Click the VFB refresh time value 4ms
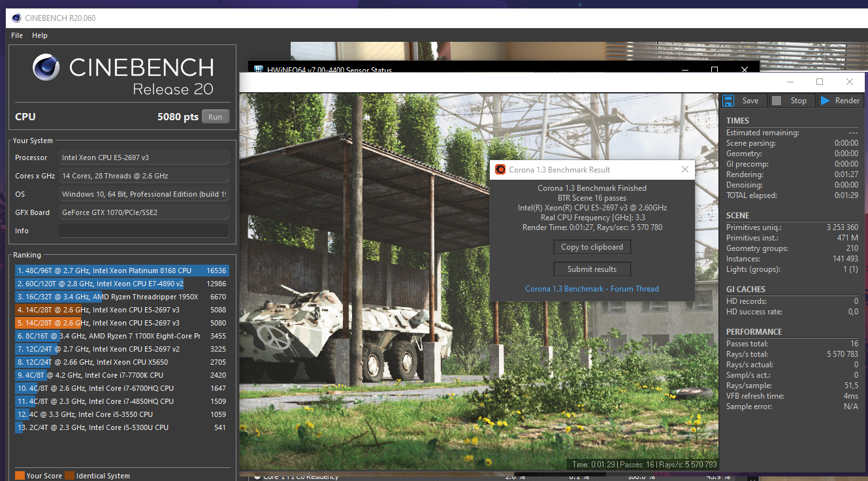 pos(851,396)
